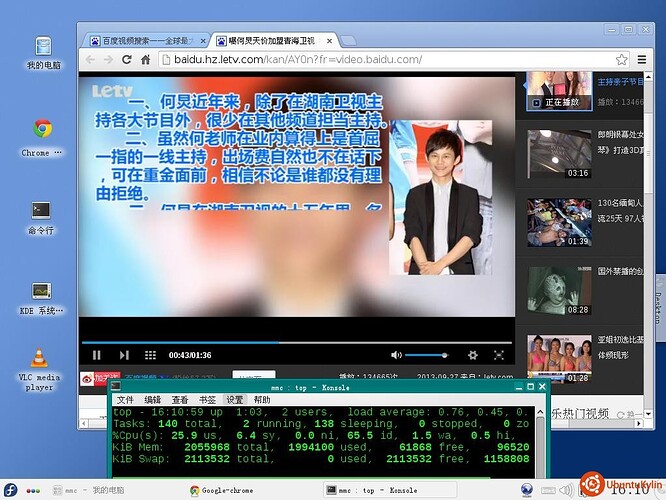Close the currently playing video tab

tap(330, 41)
